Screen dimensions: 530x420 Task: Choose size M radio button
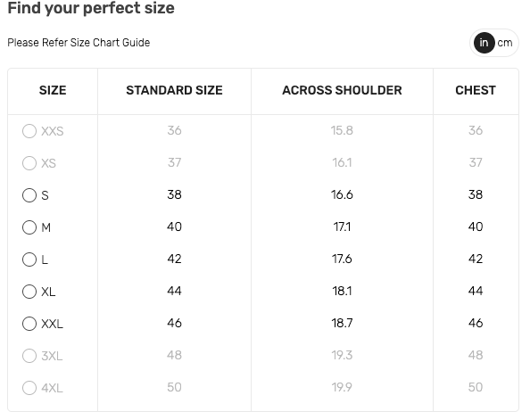coord(29,227)
